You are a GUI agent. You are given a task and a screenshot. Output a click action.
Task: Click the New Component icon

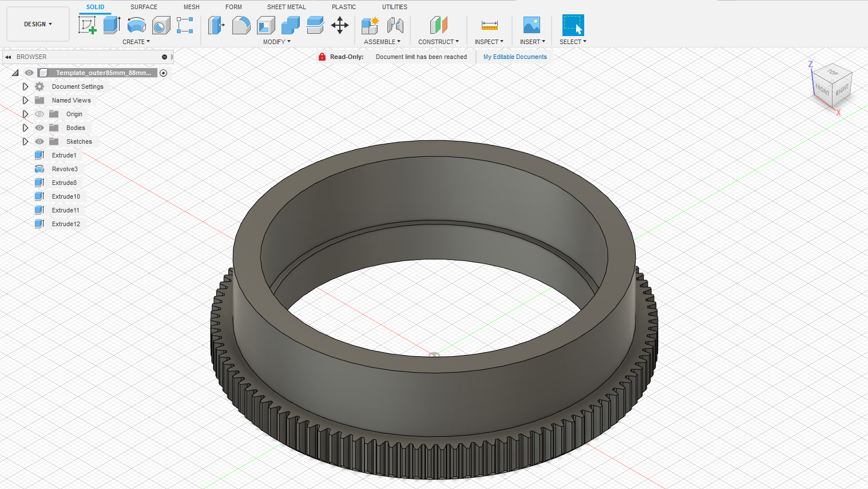click(x=370, y=25)
